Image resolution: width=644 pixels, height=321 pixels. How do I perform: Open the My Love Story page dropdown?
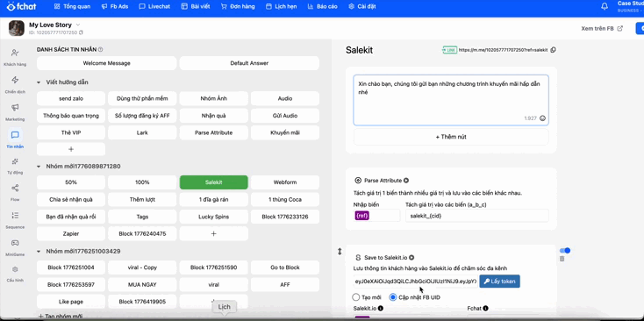point(78,25)
